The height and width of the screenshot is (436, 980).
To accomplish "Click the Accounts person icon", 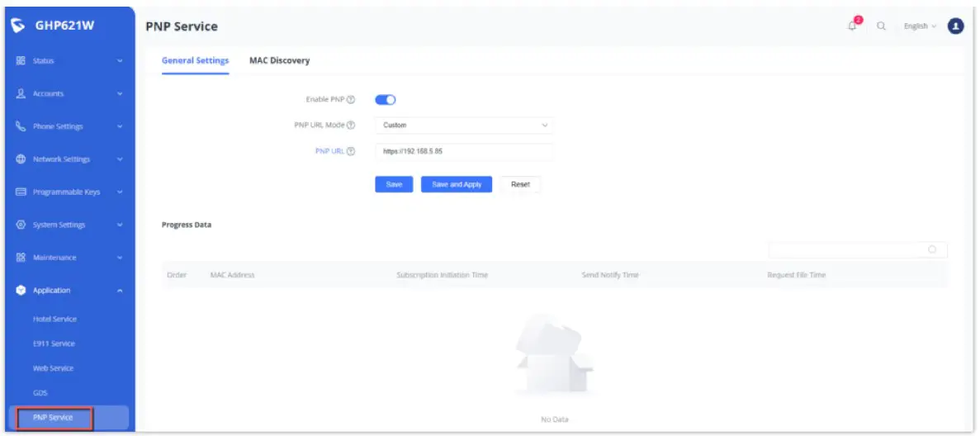I will coord(21,93).
